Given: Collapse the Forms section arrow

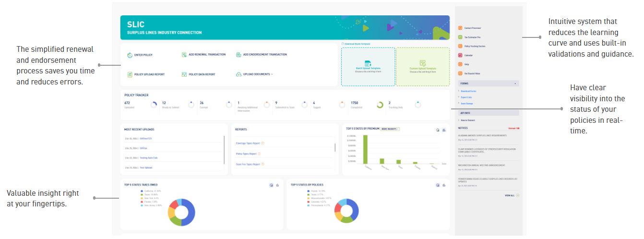Looking at the screenshot, I should [515, 84].
